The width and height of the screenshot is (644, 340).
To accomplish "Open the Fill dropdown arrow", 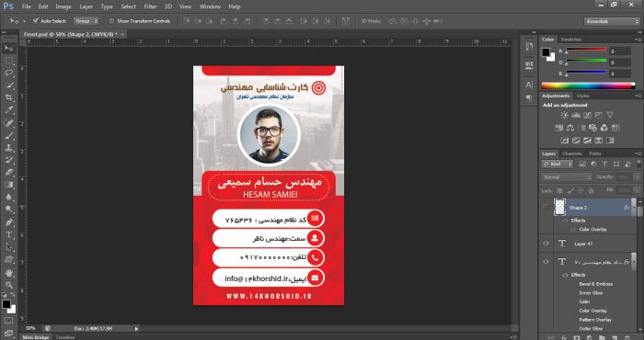I will click(637, 191).
